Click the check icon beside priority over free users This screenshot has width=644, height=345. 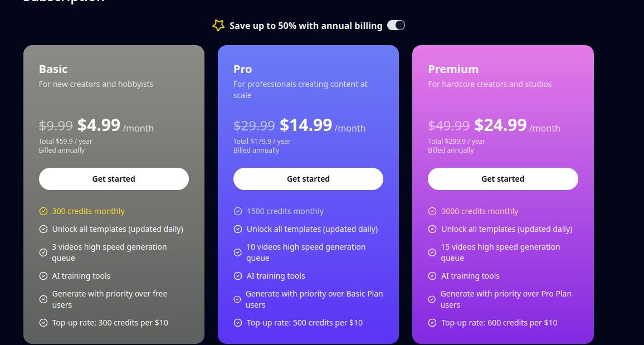coord(43,299)
